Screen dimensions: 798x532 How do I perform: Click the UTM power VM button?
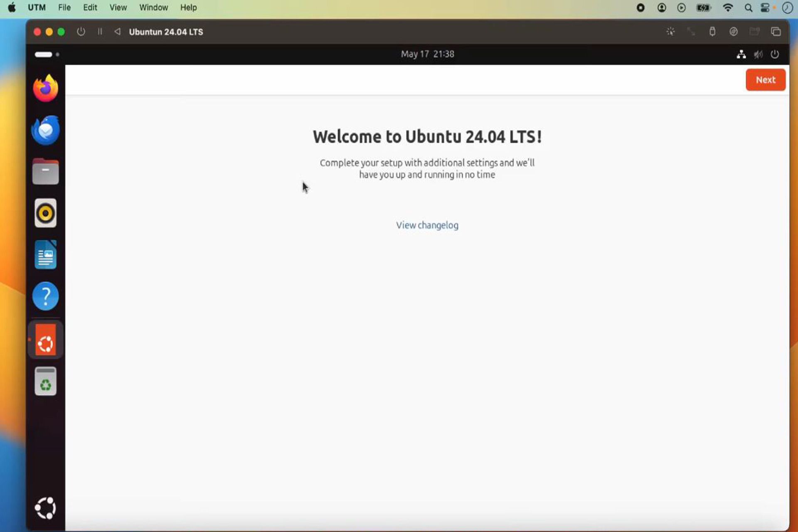81,32
